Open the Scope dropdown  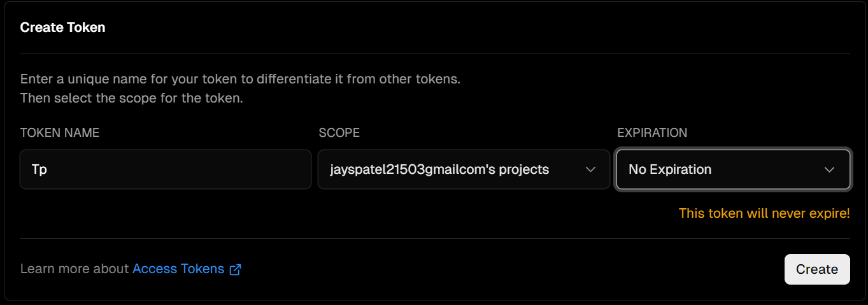[464, 169]
